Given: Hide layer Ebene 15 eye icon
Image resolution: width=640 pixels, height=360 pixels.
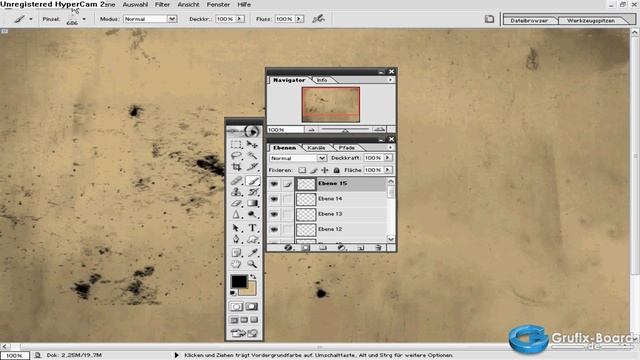Looking at the screenshot, I should [274, 184].
